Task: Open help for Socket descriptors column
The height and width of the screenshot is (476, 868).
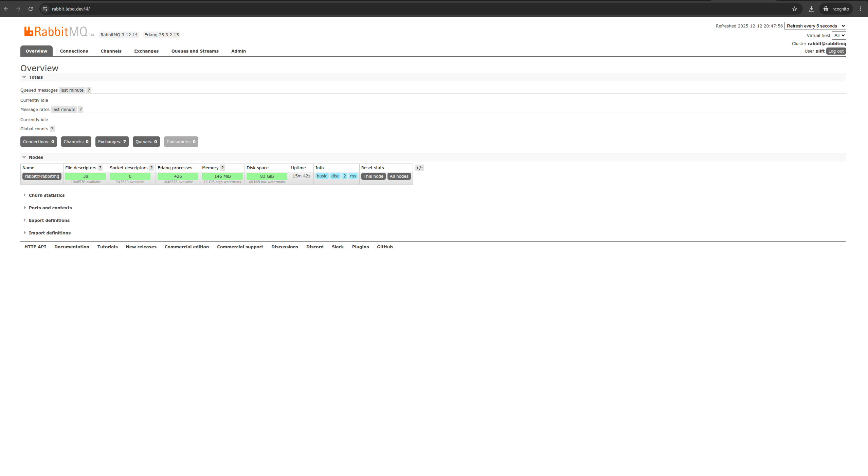Action: pyautogui.click(x=151, y=168)
